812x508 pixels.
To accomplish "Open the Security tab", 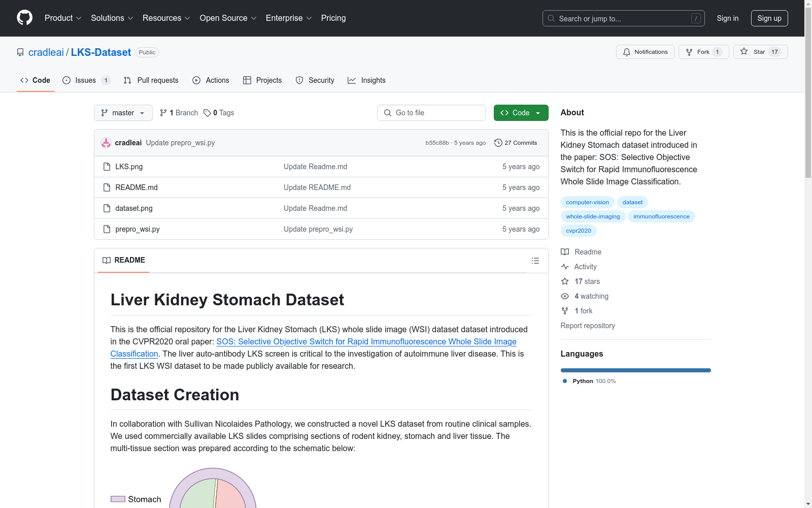I will pyautogui.click(x=315, y=80).
